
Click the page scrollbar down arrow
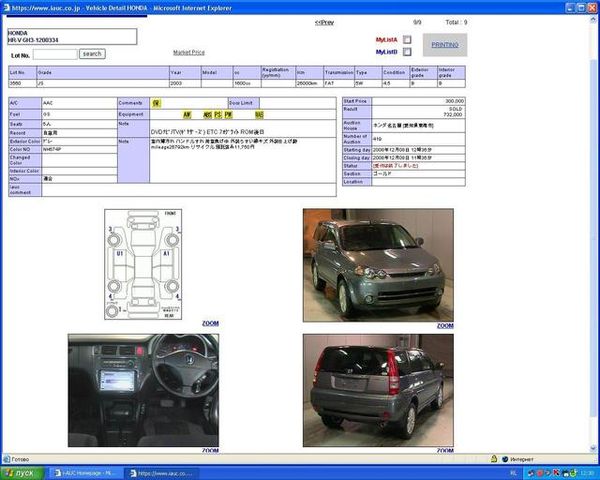(x=593, y=448)
